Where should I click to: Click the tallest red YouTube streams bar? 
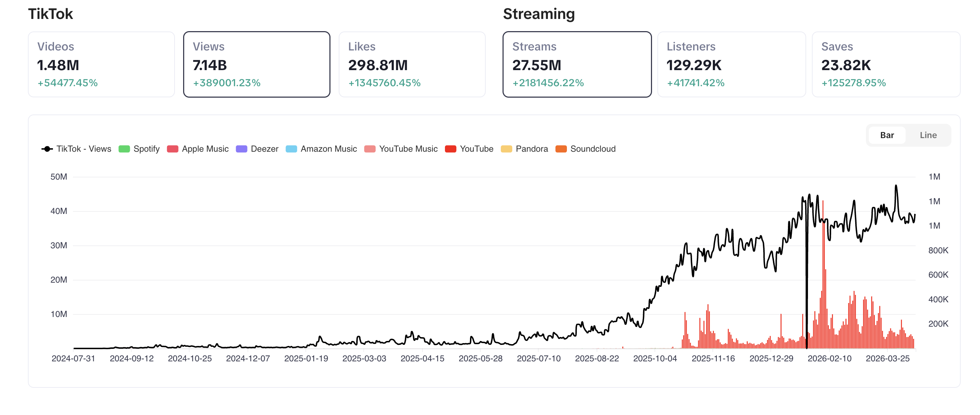click(x=823, y=274)
